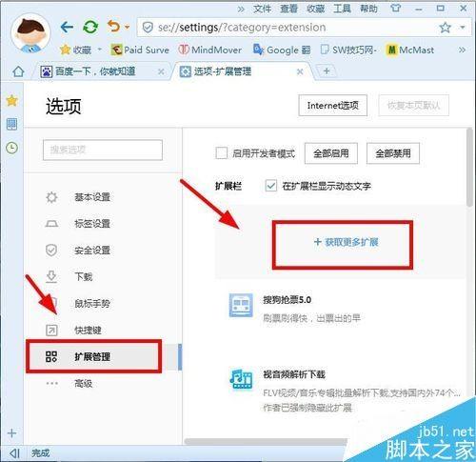
Task: Click the skin shirt icon in title bar
Action: coord(395,8)
